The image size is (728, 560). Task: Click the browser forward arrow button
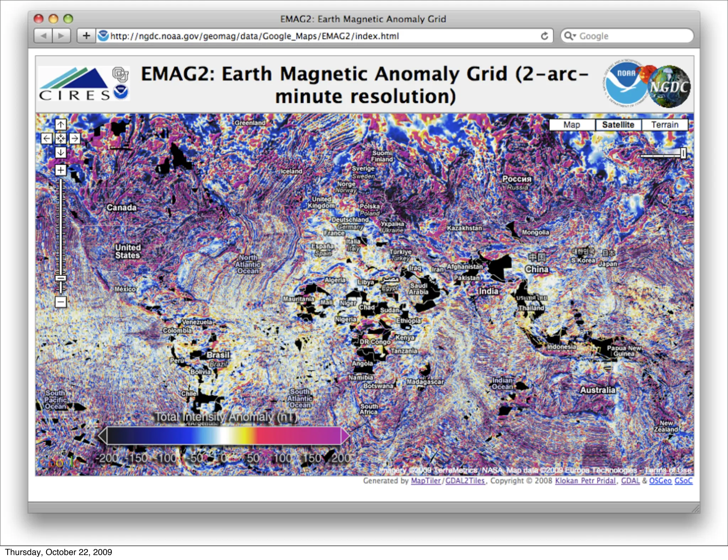[x=61, y=36]
